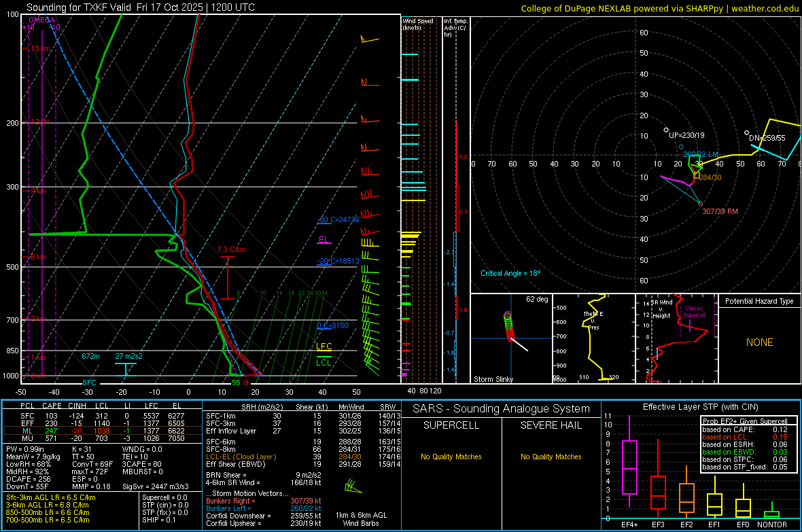This screenshot has width=802, height=532.
Task: Click the PW = 0.99in value
Action: [x=25, y=449]
